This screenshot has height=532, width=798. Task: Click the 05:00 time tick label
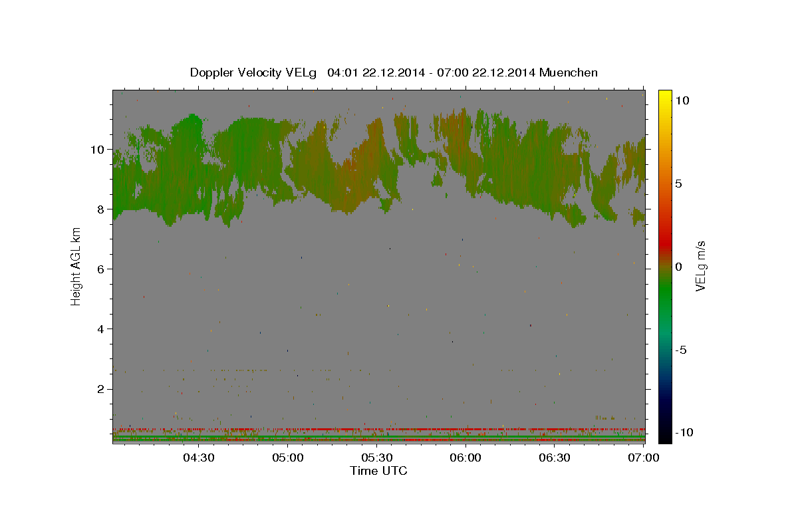(288, 458)
